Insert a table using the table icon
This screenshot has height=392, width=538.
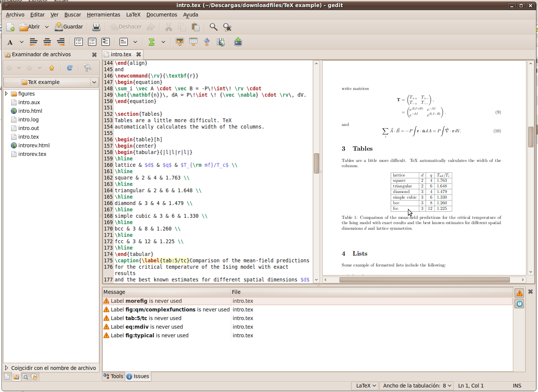193,42
